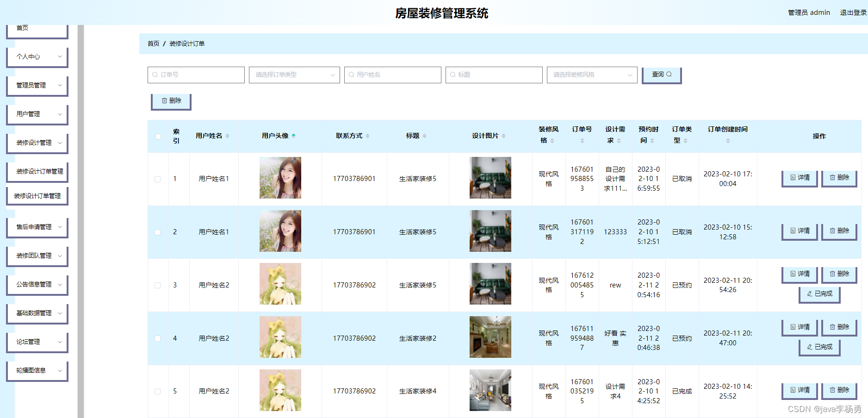The height and width of the screenshot is (418, 868).
Task: Expand 个人中心 sidebar menu
Action: (x=37, y=57)
